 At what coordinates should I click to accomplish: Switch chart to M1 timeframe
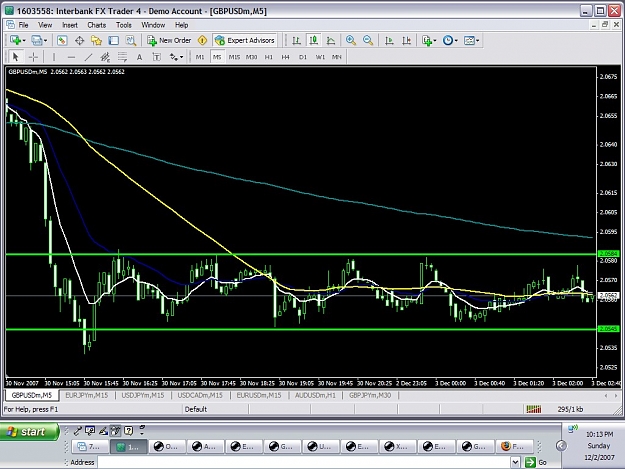(x=200, y=57)
